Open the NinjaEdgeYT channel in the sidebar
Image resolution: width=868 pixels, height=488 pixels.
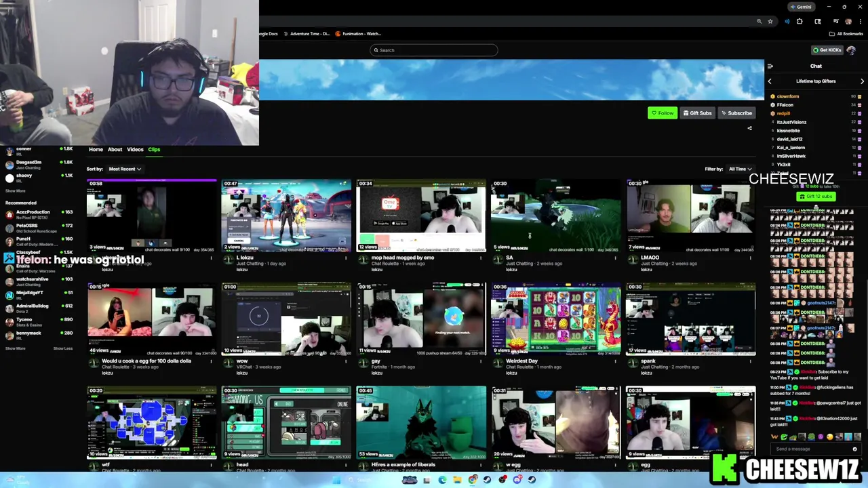pyautogui.click(x=39, y=295)
